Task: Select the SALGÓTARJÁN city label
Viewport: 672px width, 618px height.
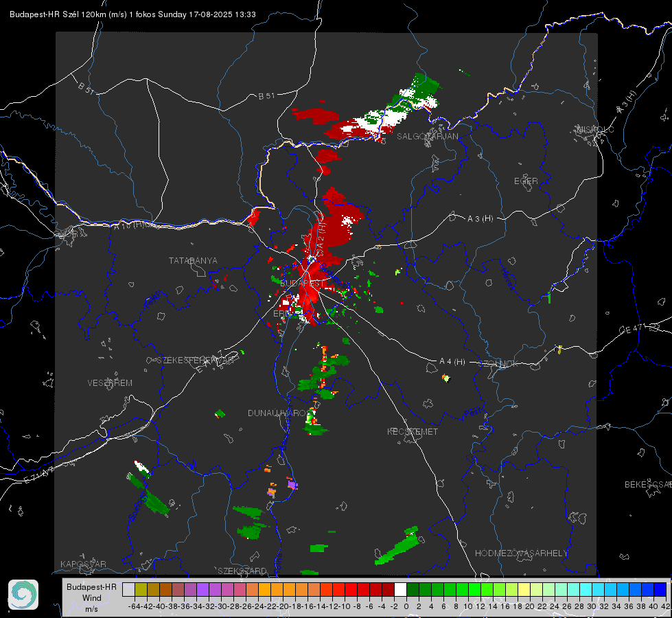Action: click(427, 137)
